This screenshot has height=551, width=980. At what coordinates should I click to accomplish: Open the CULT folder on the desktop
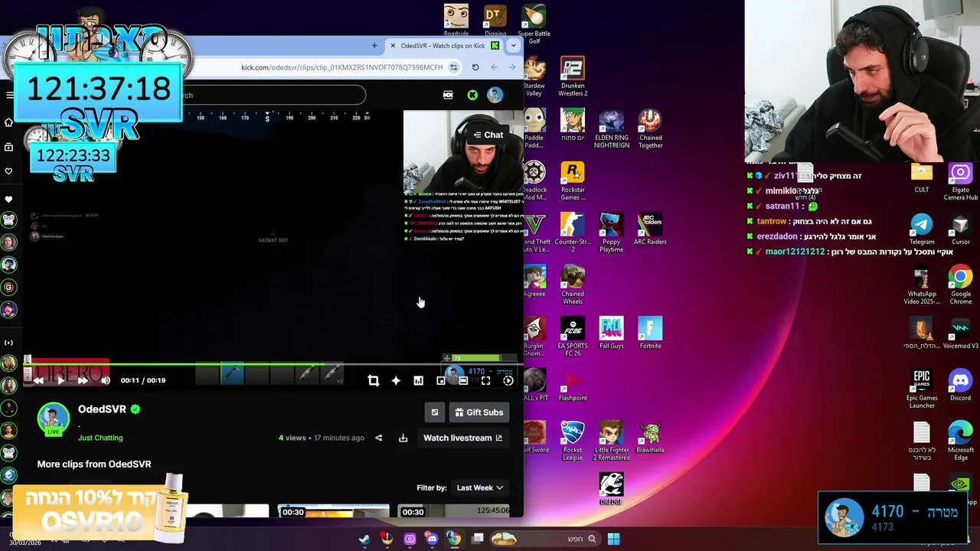[922, 179]
